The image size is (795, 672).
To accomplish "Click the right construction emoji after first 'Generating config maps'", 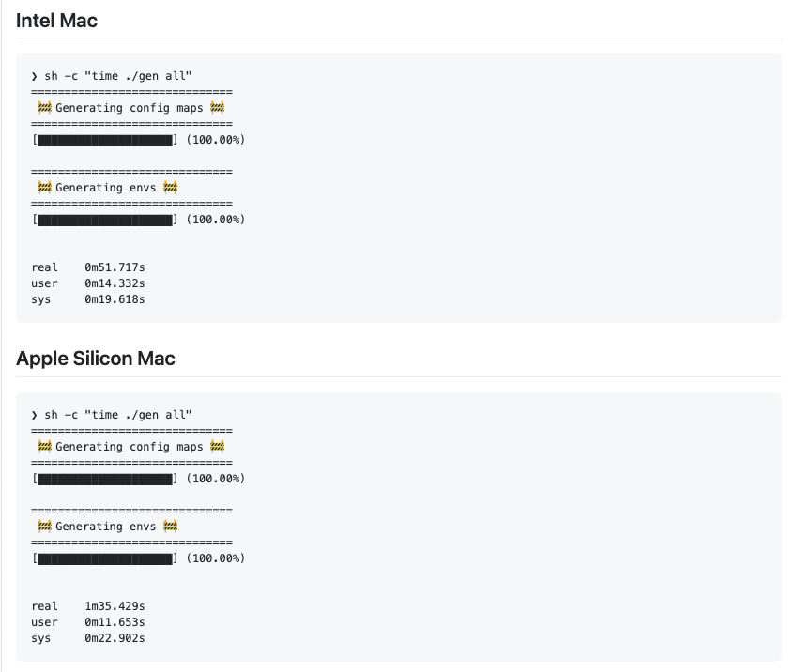I will 218,108.
